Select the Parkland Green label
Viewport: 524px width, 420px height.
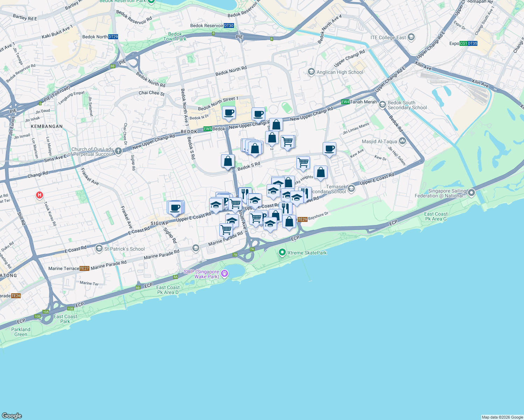[21, 332]
